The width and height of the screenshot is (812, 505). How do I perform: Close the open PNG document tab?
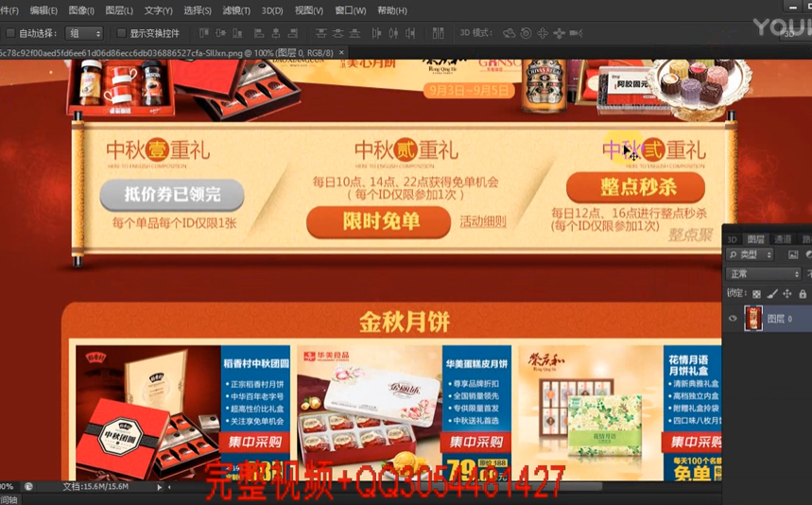tap(341, 52)
